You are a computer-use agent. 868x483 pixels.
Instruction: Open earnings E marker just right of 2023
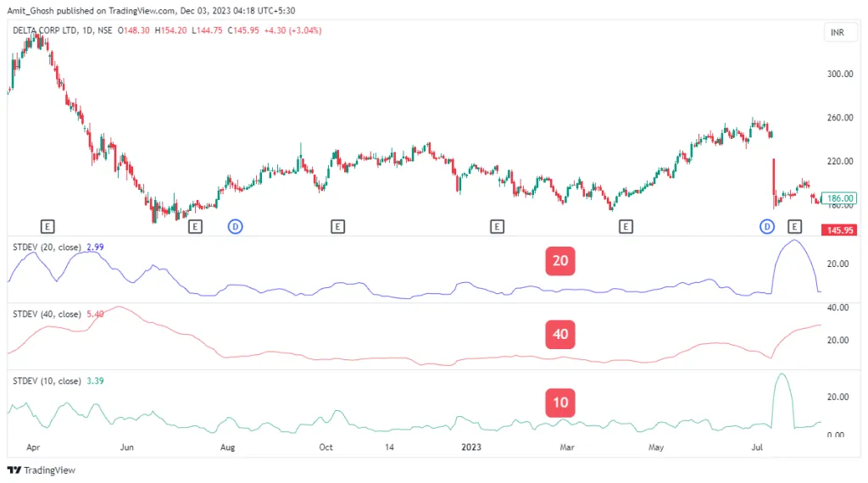click(497, 226)
